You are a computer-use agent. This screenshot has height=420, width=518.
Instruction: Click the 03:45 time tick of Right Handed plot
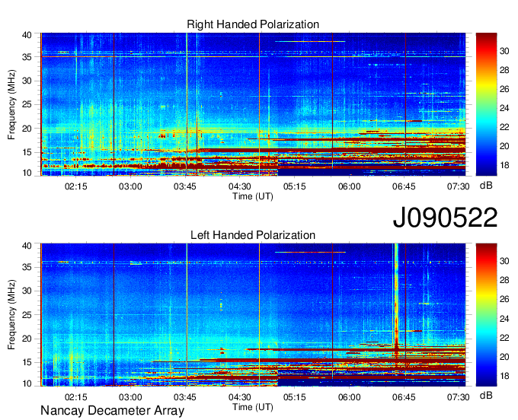185,186
